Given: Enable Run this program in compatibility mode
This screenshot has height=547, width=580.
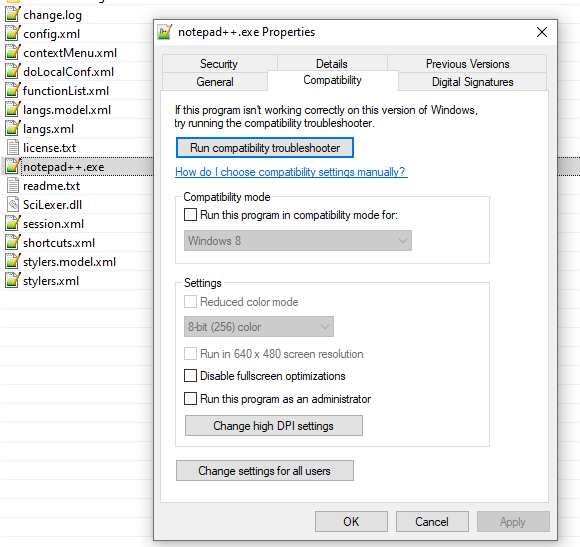Looking at the screenshot, I should (190, 215).
